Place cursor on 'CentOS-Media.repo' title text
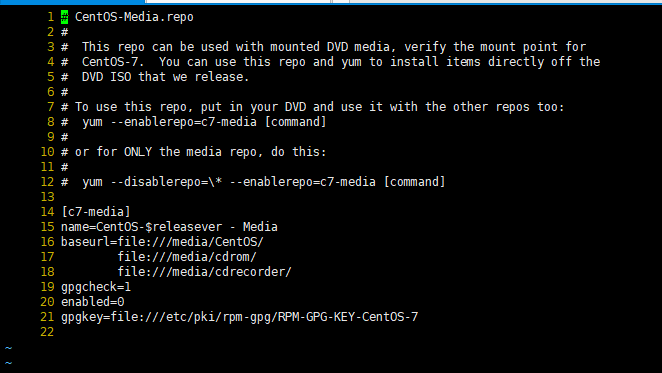This screenshot has width=662, height=373. 134,17
